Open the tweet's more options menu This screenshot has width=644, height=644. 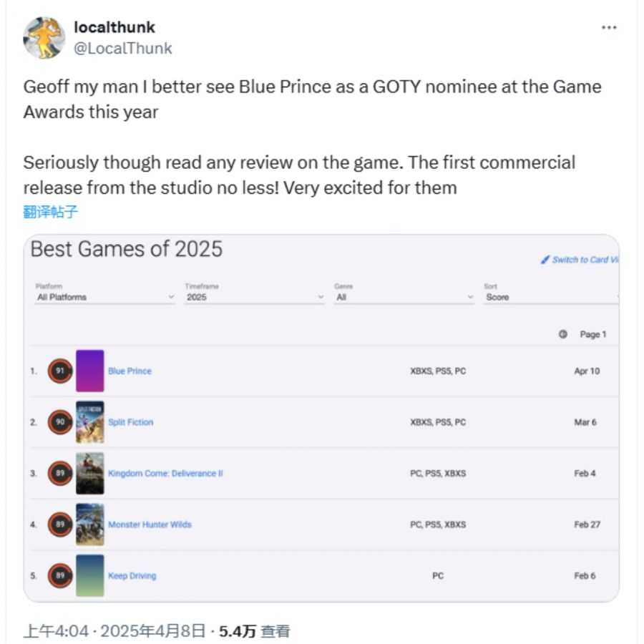tap(609, 28)
